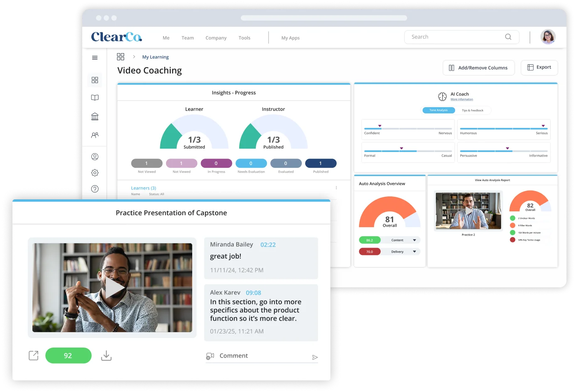Adjust the Confident–Nervous tone slider
575x392 pixels.
(x=379, y=126)
